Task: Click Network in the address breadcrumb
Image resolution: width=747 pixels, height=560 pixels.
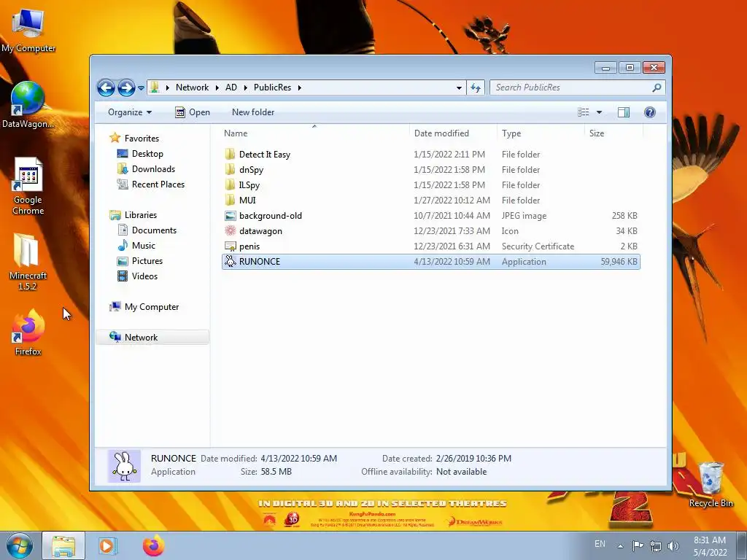Action: click(x=192, y=87)
